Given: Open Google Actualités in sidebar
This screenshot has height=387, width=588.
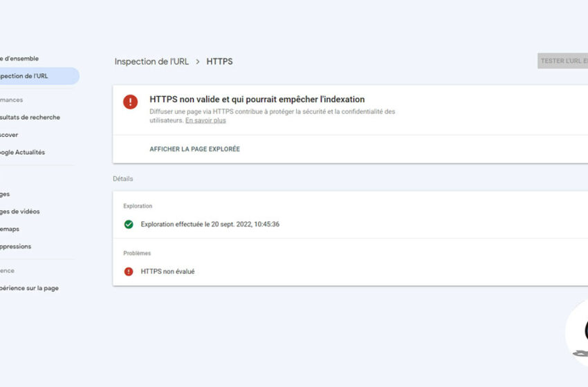Looking at the screenshot, I should click(x=24, y=153).
